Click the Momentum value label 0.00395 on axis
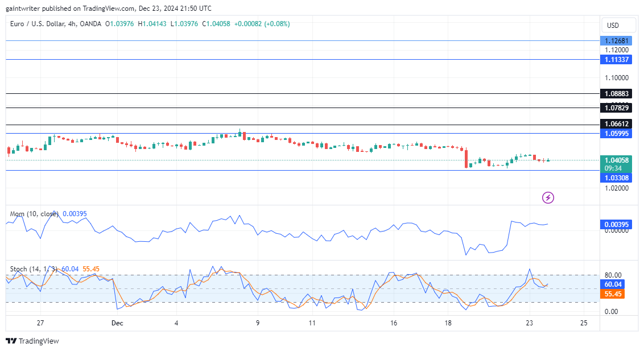 pos(616,225)
